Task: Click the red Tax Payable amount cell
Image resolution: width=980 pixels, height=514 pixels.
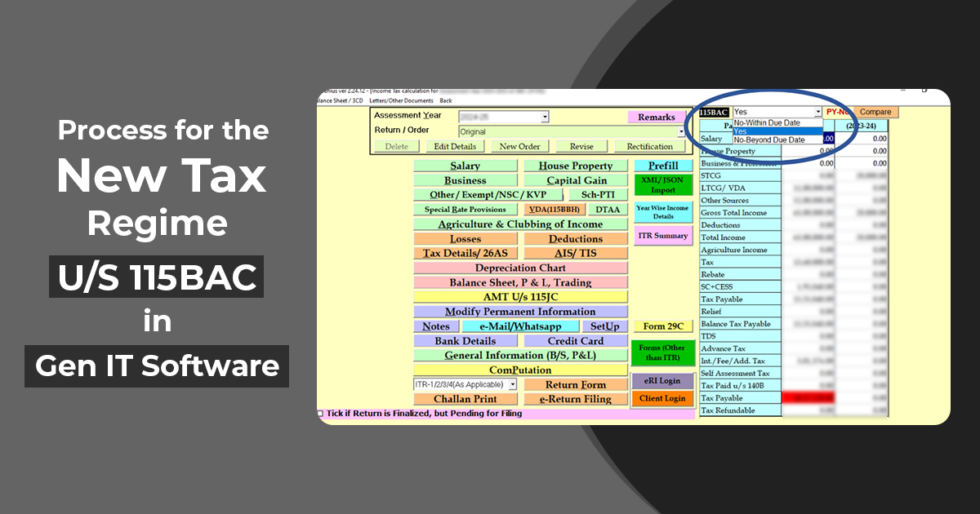Action: 808,398
